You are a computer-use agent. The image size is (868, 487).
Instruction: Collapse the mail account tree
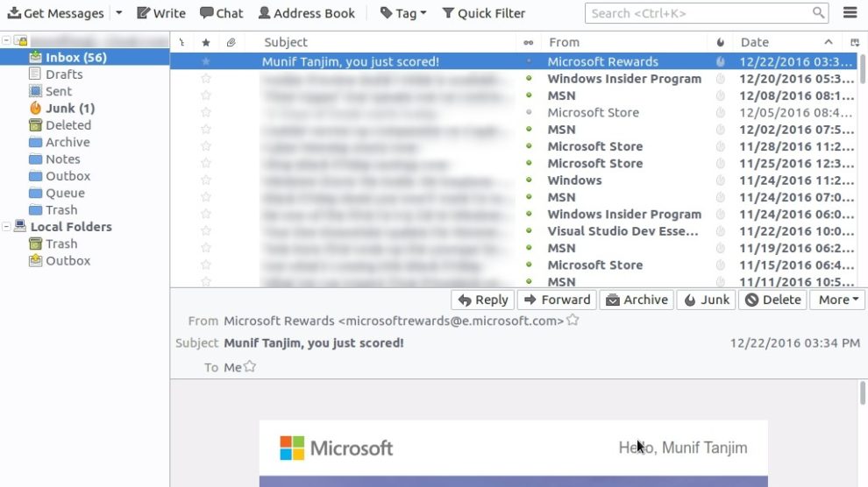(x=6, y=40)
